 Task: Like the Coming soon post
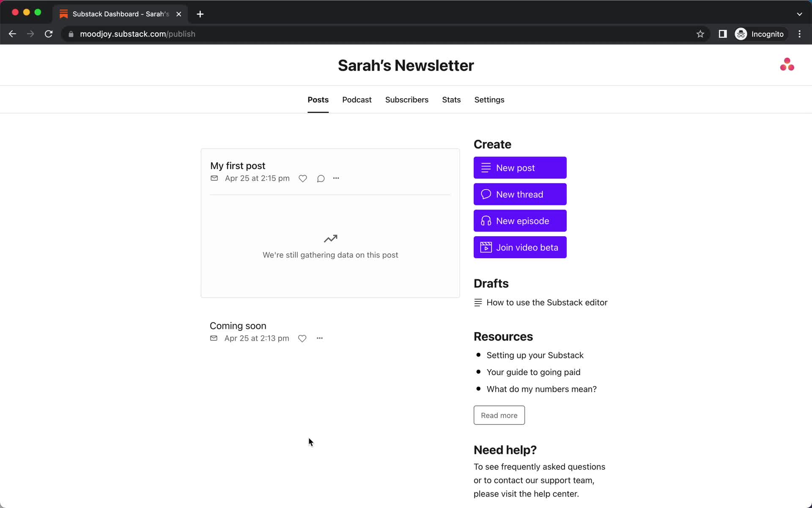point(302,338)
